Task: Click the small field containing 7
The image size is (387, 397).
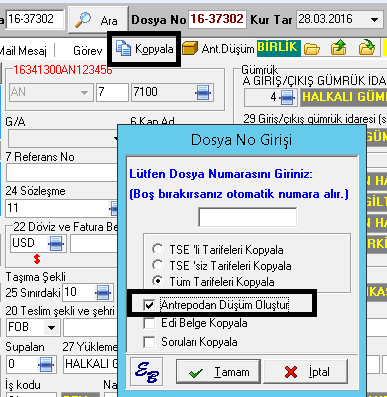Action: coord(112,92)
